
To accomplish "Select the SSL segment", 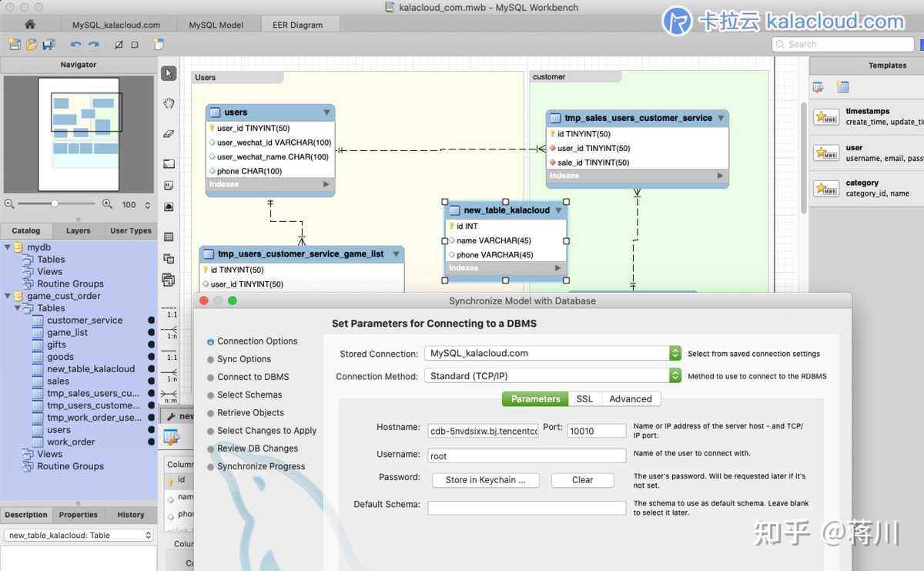I will (585, 398).
